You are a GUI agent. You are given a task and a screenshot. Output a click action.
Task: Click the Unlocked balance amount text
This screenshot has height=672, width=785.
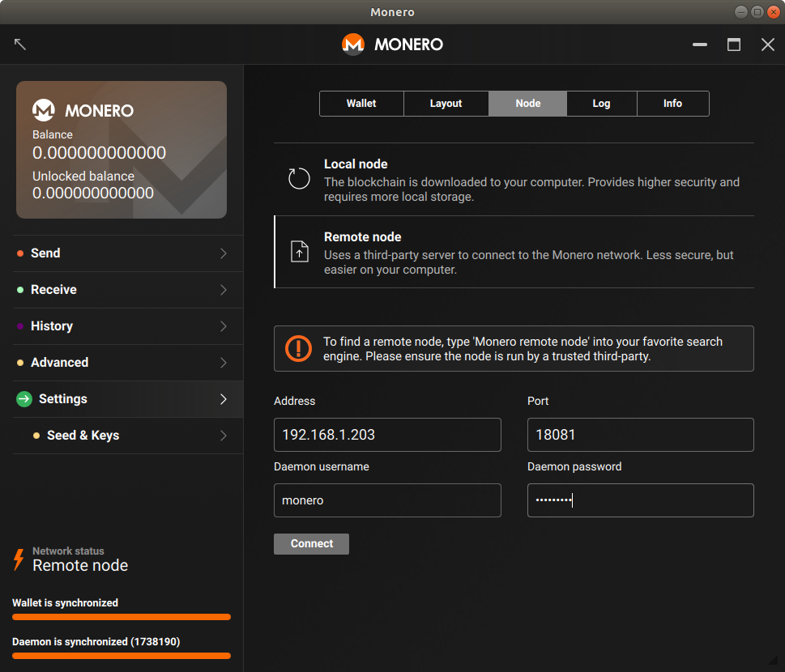tap(93, 194)
